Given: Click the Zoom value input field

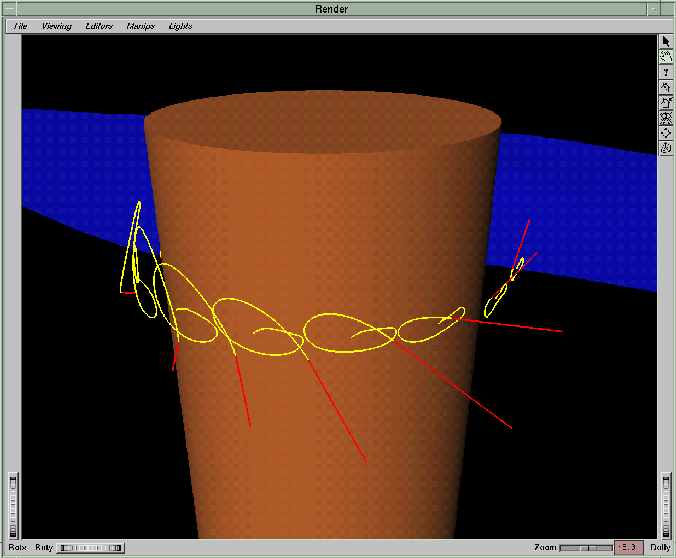Looking at the screenshot, I should point(628,547).
